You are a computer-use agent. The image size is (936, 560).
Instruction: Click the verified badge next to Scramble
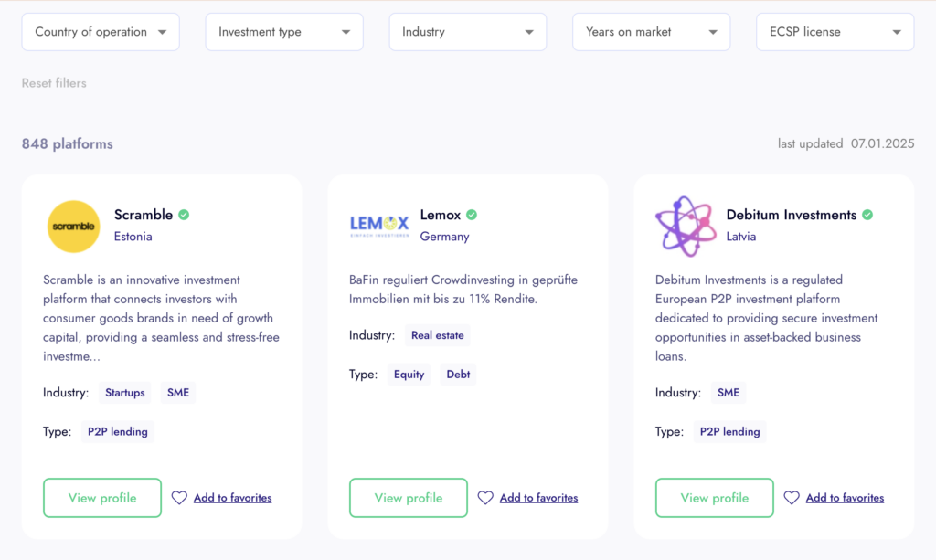tap(184, 215)
